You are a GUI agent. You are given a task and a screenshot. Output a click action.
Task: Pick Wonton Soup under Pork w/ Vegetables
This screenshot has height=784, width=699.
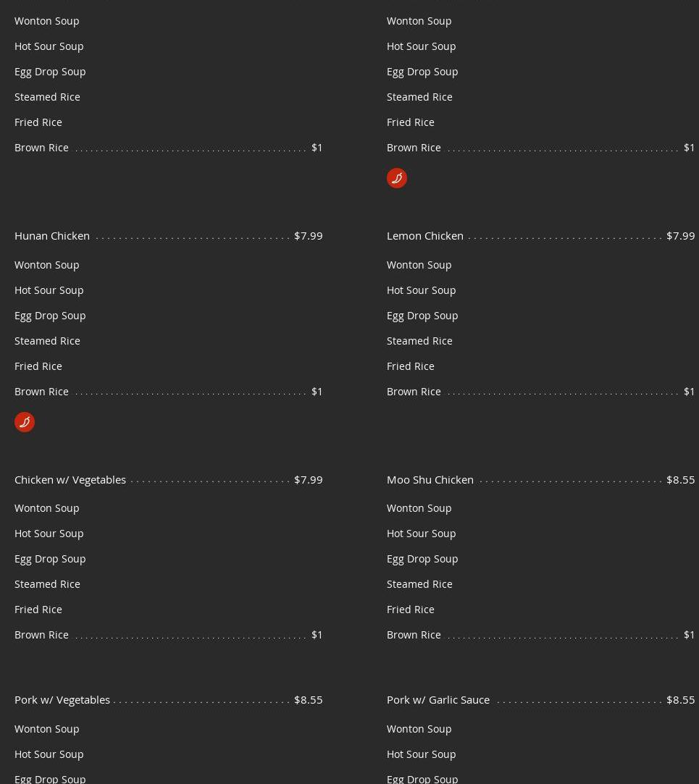click(x=47, y=728)
